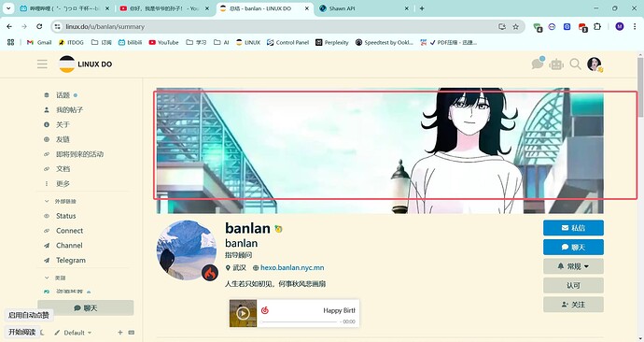The width and height of the screenshot is (644, 342).
Task: Open the Gmail bookmark
Action: pyautogui.click(x=39, y=42)
